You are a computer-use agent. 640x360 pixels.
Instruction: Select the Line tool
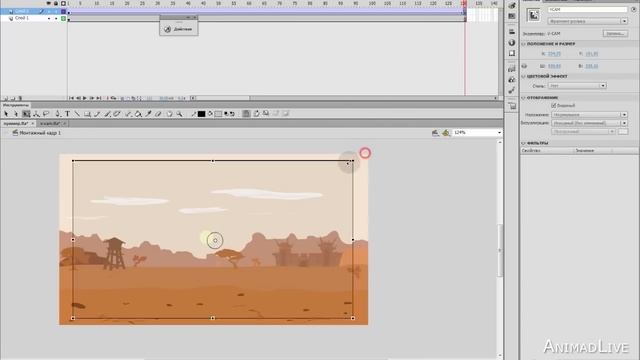77,114
